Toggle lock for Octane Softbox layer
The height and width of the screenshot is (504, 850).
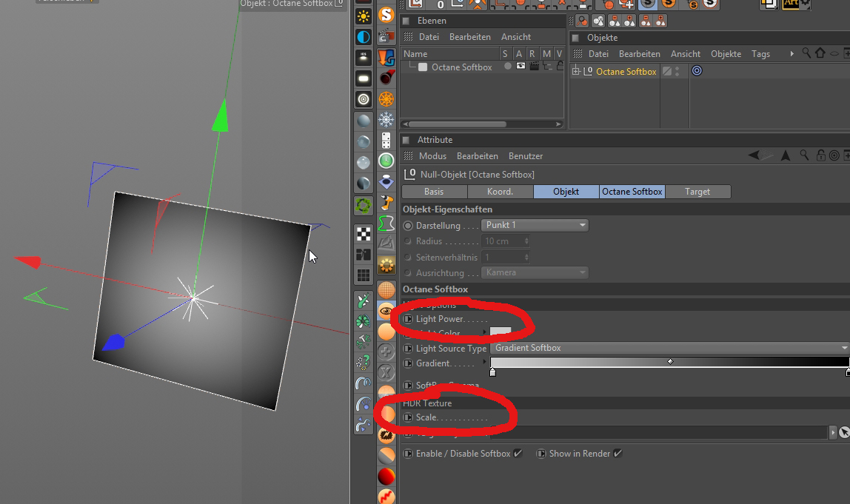point(560,66)
